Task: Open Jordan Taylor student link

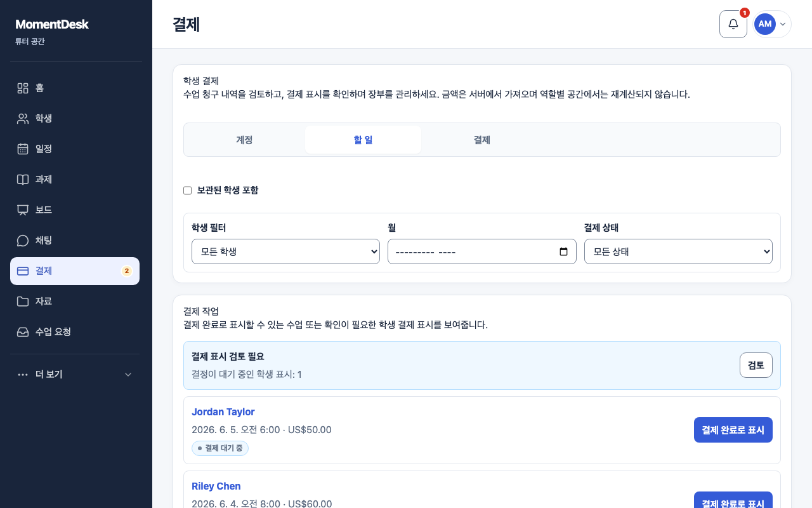Action: (x=223, y=412)
